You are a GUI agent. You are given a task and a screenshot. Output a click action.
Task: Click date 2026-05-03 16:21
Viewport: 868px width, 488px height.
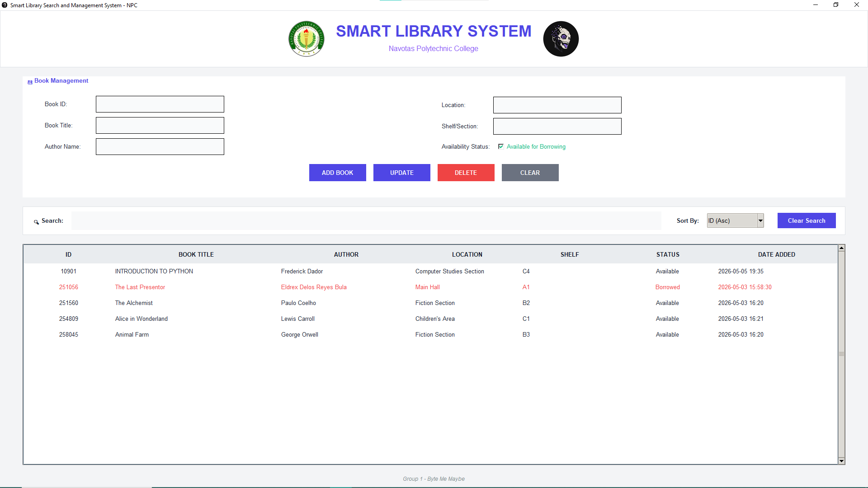[x=741, y=319]
